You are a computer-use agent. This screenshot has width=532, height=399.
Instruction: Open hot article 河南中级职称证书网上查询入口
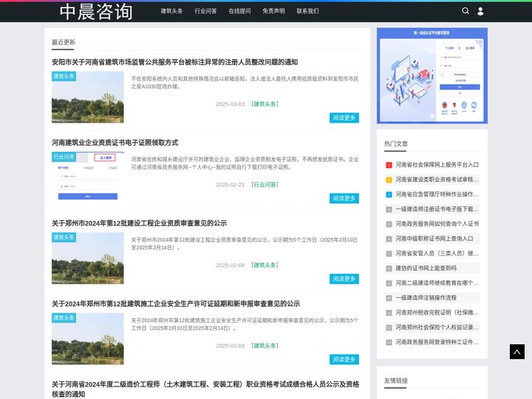tap(434, 239)
